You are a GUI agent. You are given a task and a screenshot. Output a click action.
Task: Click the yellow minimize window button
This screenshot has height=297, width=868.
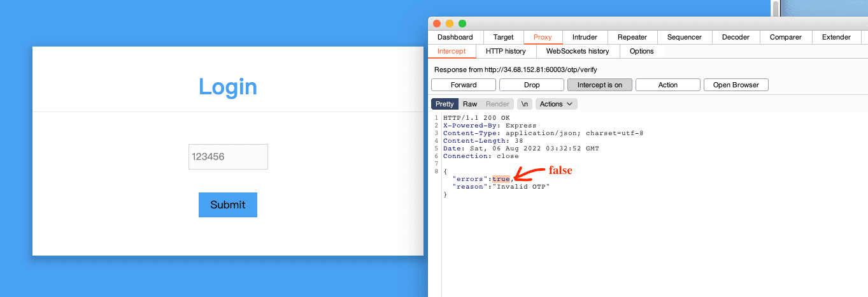(x=450, y=24)
